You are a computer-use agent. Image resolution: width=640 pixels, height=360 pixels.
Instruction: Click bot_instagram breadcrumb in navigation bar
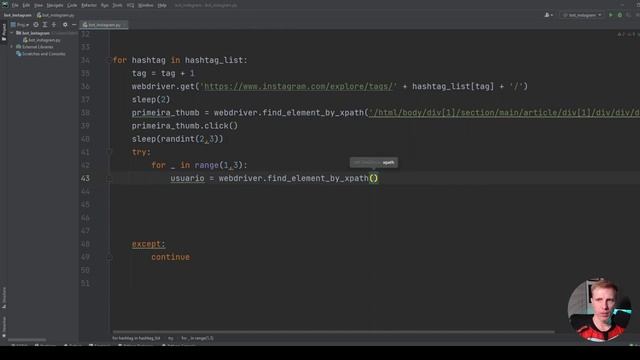tap(18, 15)
